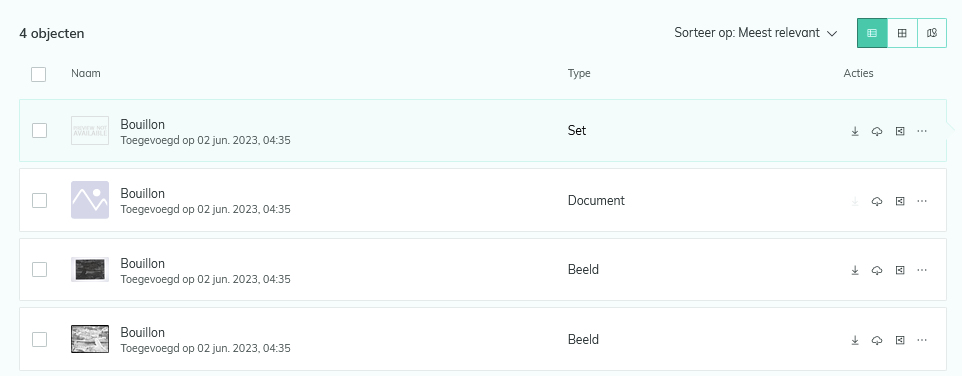Select all objects with header checkbox
The height and width of the screenshot is (376, 962).
click(39, 74)
